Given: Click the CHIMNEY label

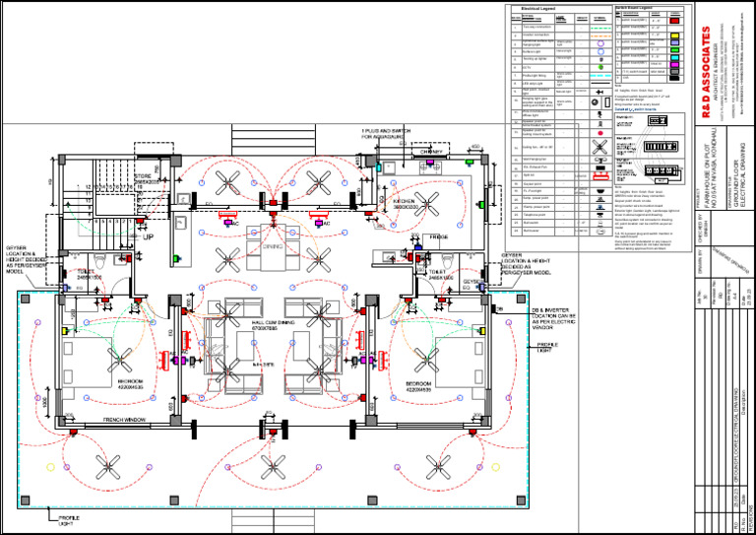Looking at the screenshot, I should pos(431,152).
